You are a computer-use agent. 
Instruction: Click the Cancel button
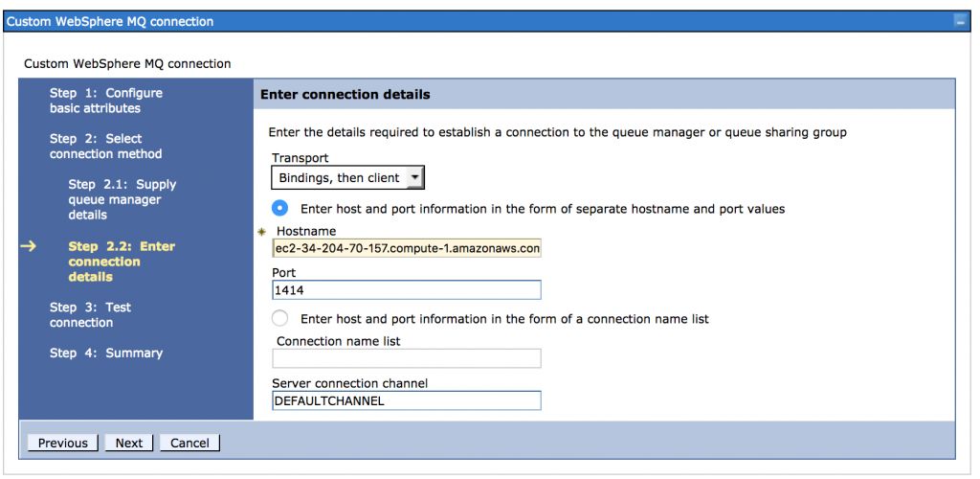point(189,443)
